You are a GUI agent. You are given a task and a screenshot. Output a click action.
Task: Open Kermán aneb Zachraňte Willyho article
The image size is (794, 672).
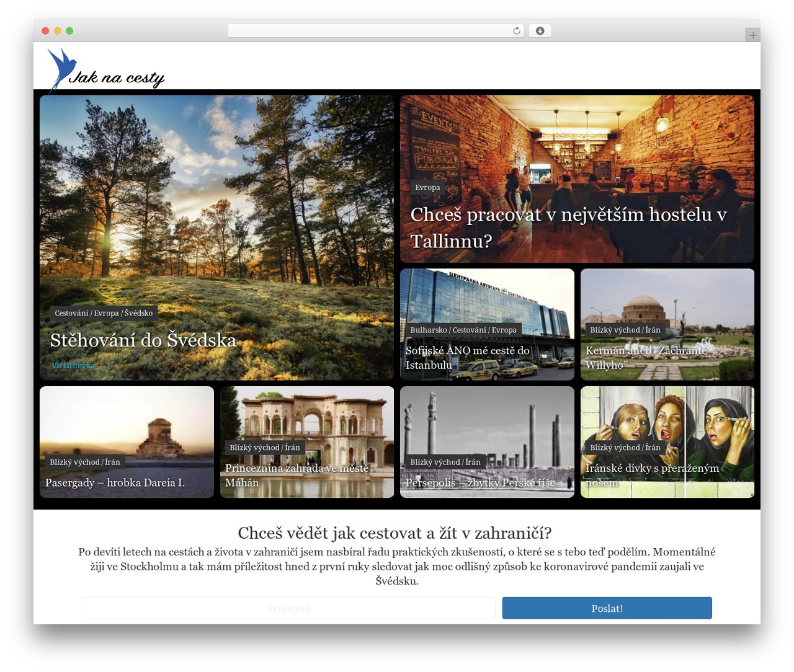646,358
